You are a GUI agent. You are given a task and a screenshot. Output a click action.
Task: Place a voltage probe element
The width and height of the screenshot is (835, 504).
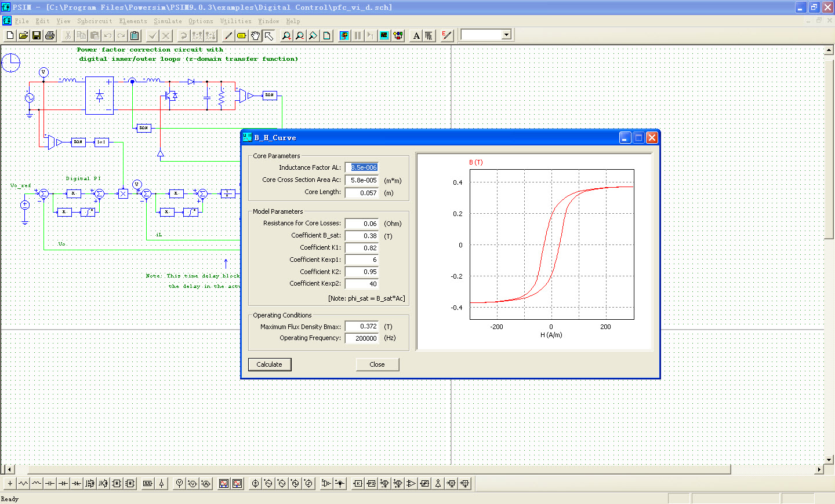tap(179, 483)
